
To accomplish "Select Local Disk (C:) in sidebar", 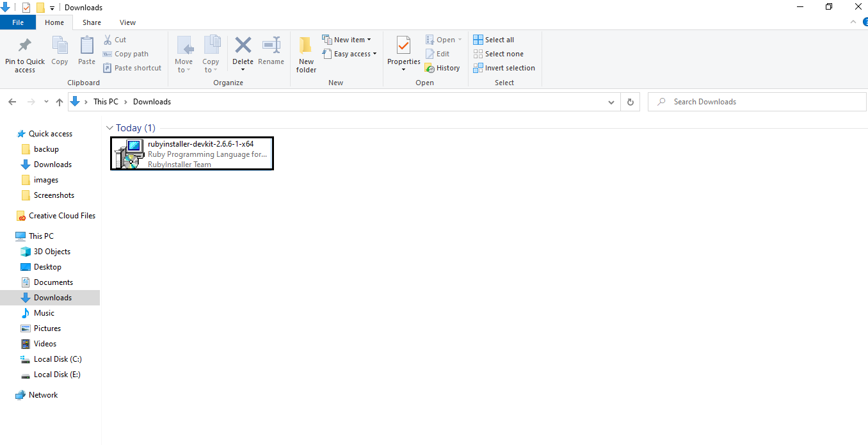I will 57,359.
